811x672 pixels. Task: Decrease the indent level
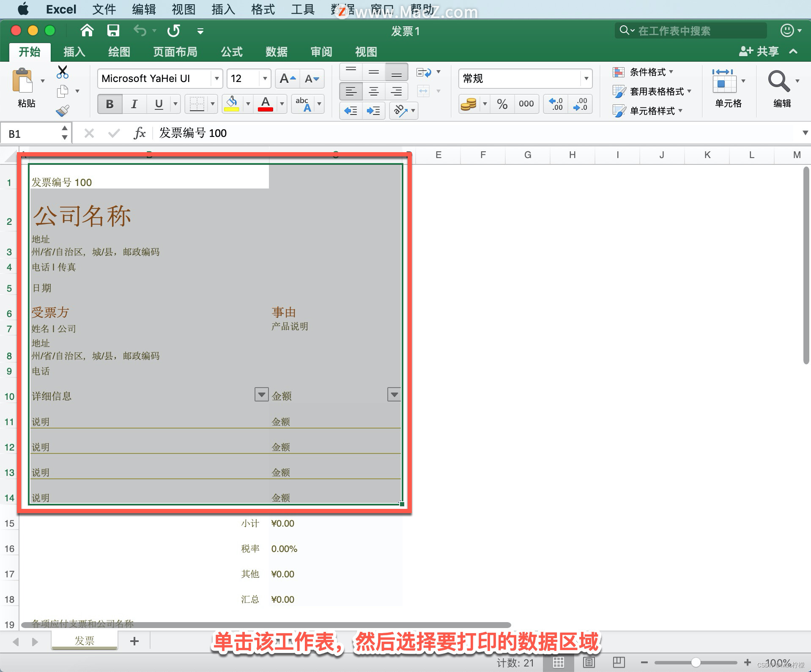point(351,111)
